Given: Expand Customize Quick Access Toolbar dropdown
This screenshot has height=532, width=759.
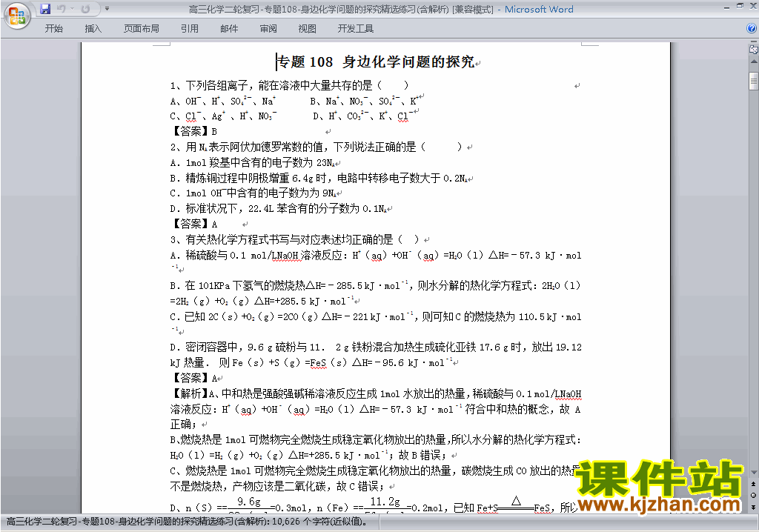Looking at the screenshot, I should click(107, 9).
